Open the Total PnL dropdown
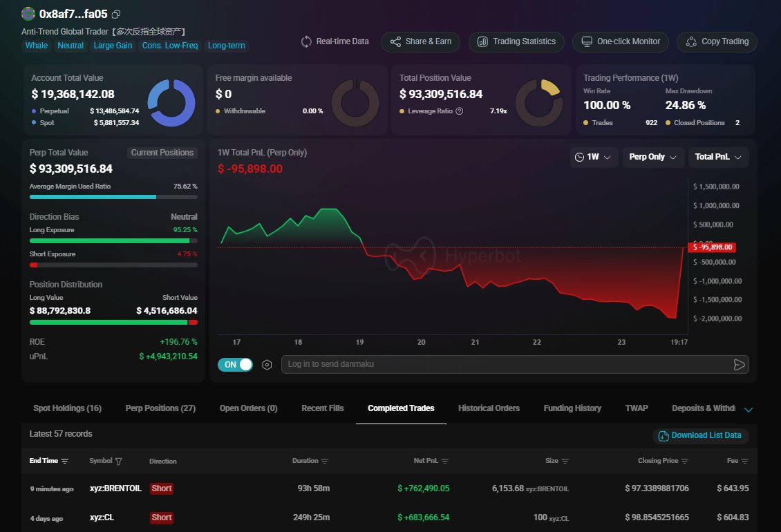Image resolution: width=781 pixels, height=532 pixels. [x=718, y=157]
